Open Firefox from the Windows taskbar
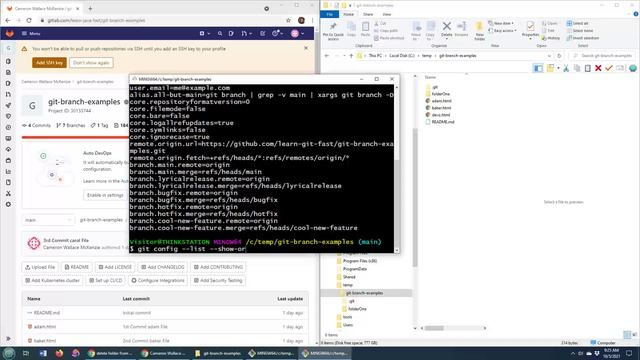 [59, 353]
